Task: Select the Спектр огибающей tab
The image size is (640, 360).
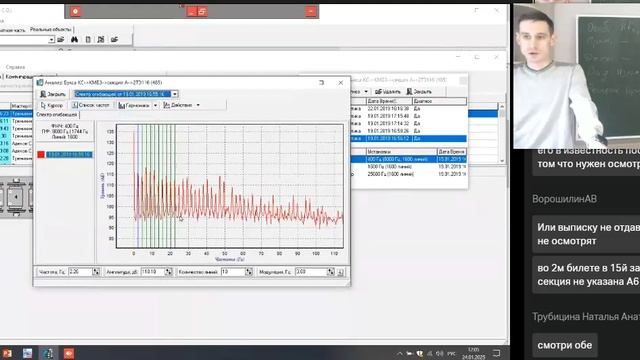Action: click(x=57, y=115)
